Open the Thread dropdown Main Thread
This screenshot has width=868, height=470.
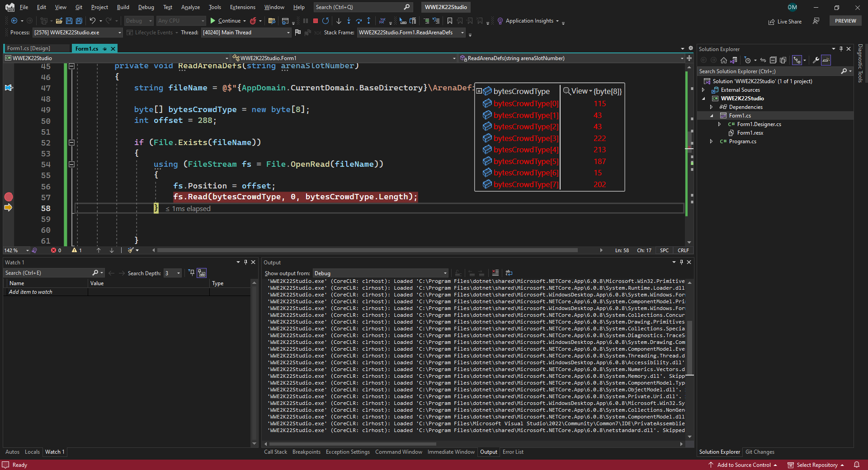[246, 33]
